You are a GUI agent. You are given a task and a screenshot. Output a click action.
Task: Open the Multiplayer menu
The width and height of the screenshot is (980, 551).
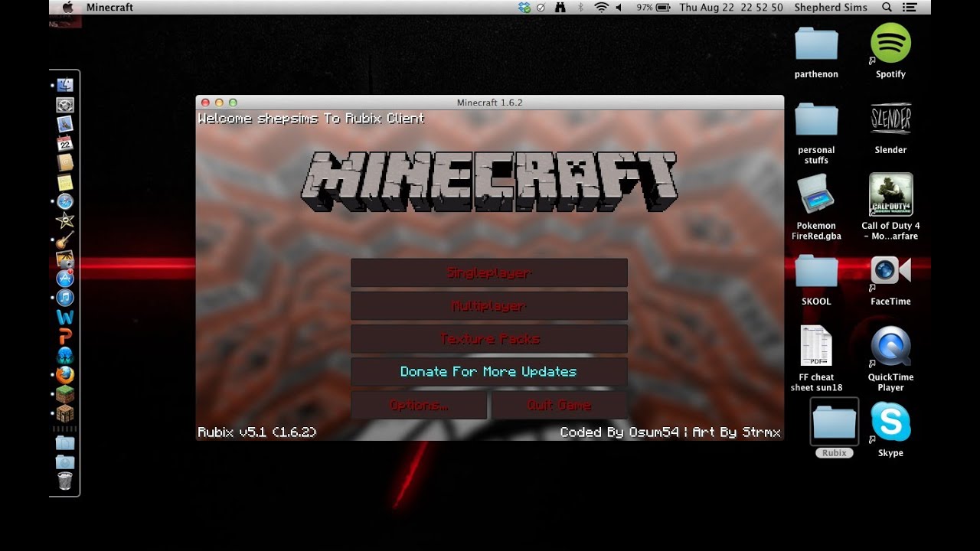[488, 306]
